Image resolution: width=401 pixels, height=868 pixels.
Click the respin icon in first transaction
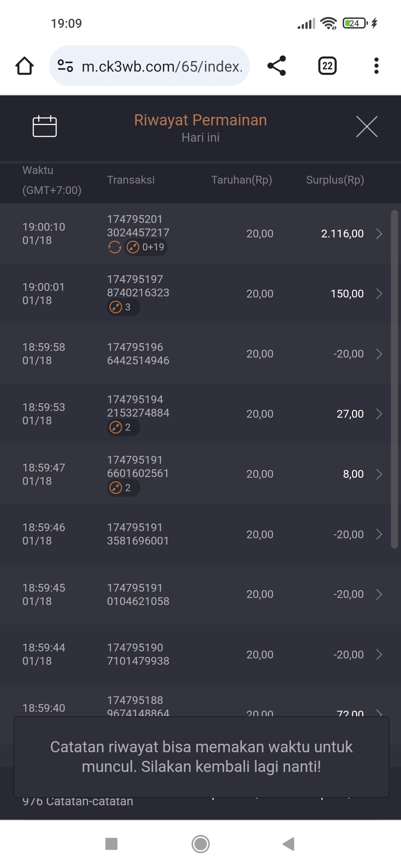(x=115, y=247)
